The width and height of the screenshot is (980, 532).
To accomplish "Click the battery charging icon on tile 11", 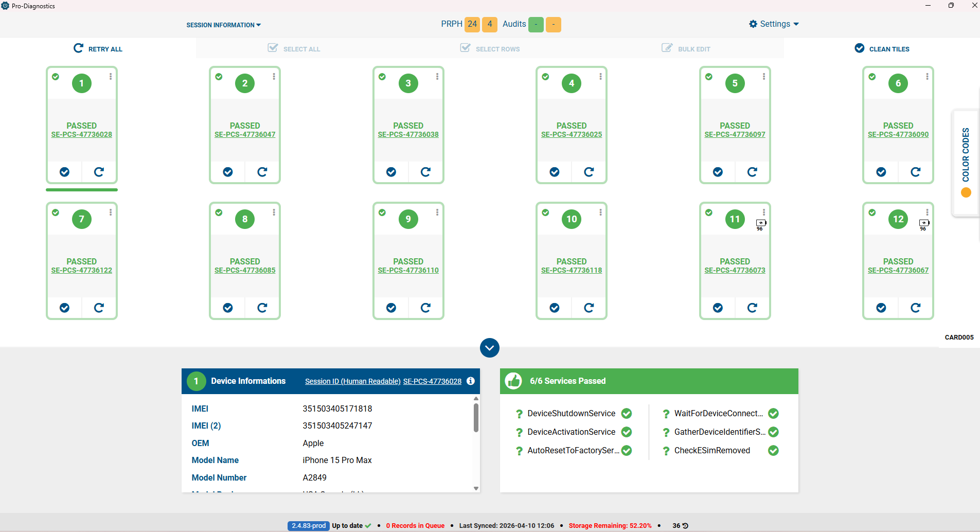I will [761, 223].
